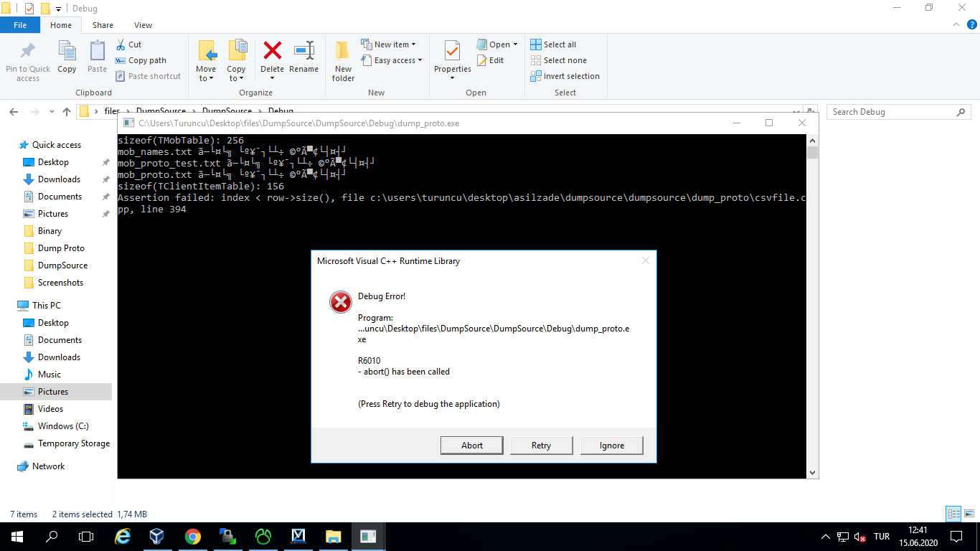This screenshot has width=980, height=551.
Task: Switch to the Share tab
Action: click(103, 25)
